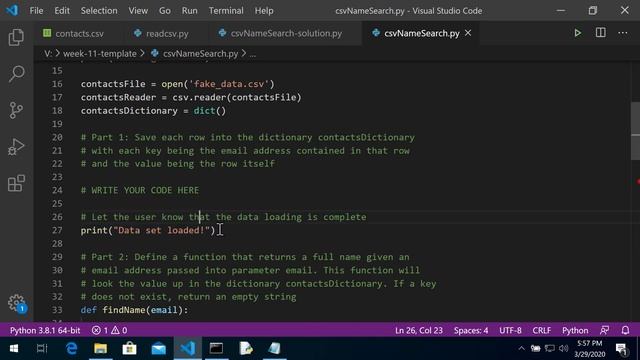This screenshot has height=360, width=640.
Task: Change language mode from Python
Action: (575, 330)
